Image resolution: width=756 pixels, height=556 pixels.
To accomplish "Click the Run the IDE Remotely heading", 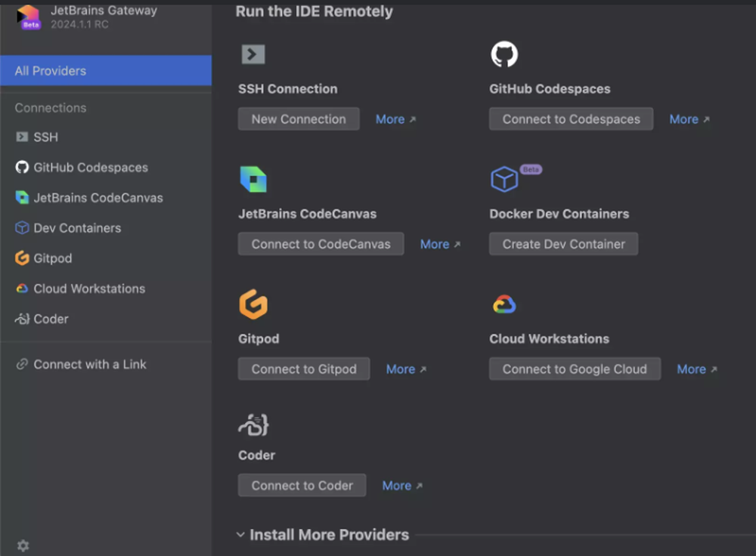I will click(x=314, y=11).
